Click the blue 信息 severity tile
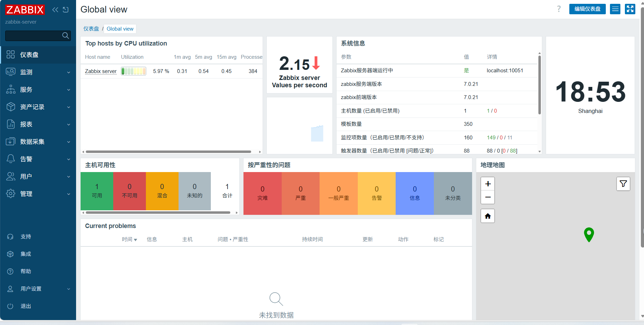The width and height of the screenshot is (644, 325). click(x=415, y=193)
